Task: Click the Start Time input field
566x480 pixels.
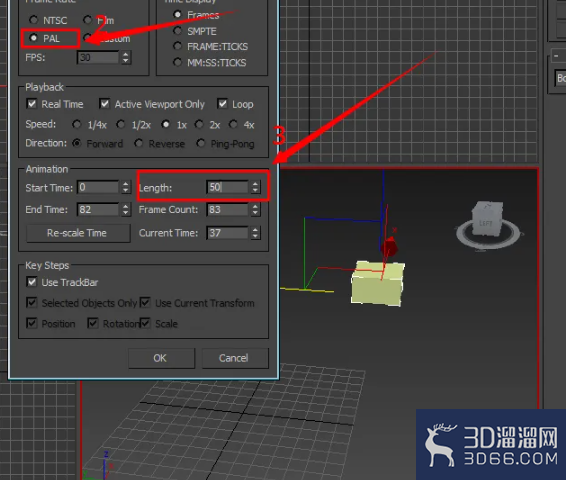Action: tap(98, 187)
